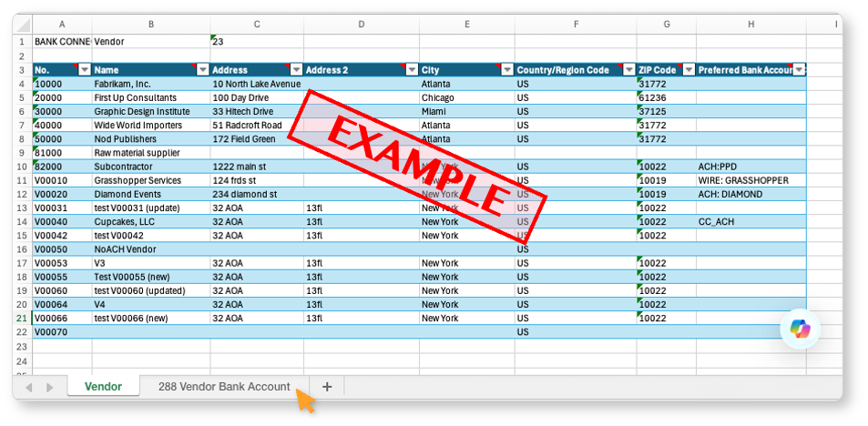
Task: Click the ACH: DIAMOND cell
Action: pos(751,194)
